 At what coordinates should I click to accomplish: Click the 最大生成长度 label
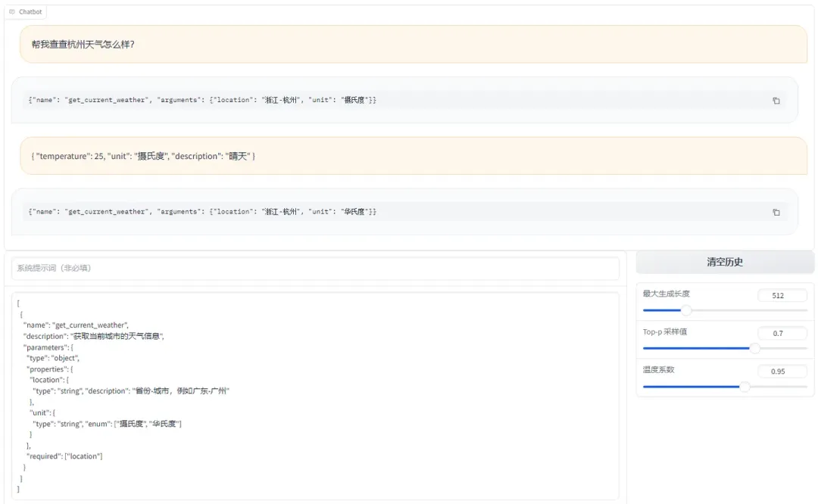coord(667,294)
